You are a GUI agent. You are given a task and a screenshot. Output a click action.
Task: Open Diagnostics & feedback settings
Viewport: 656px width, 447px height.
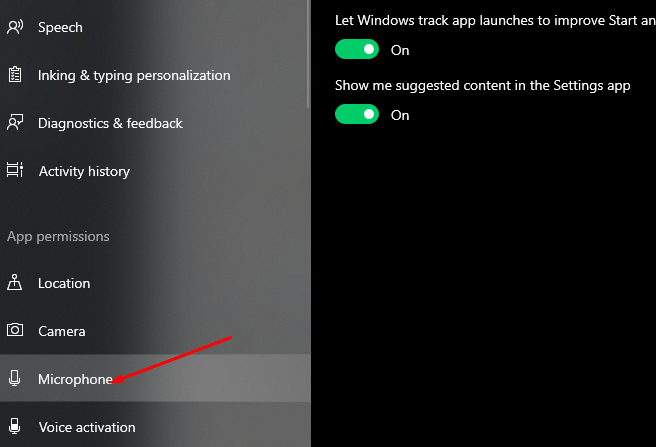point(110,123)
